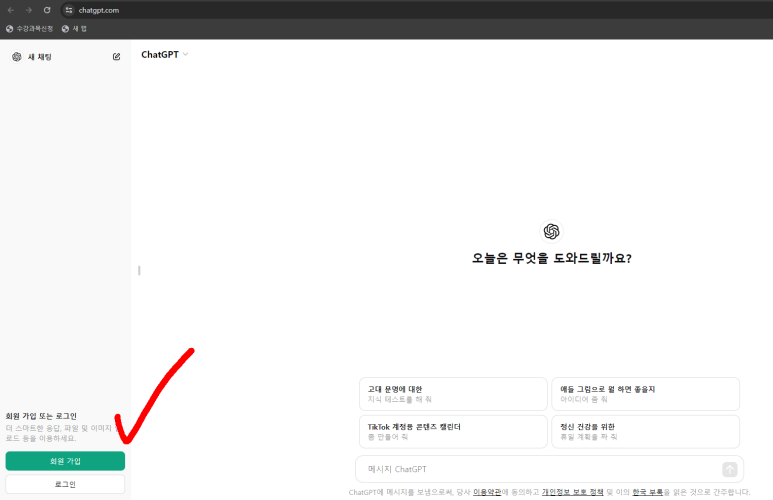Image resolution: width=773 pixels, height=500 pixels.
Task: Reload the chatgpt.com page
Action: (x=47, y=10)
